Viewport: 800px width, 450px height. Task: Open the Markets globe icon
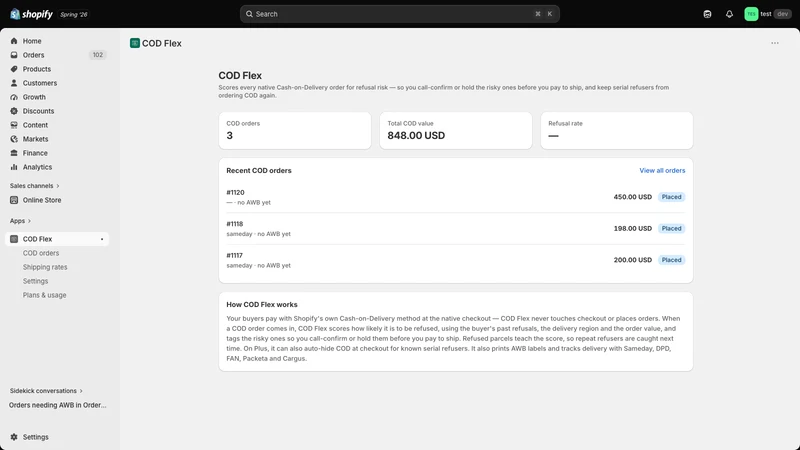14,139
